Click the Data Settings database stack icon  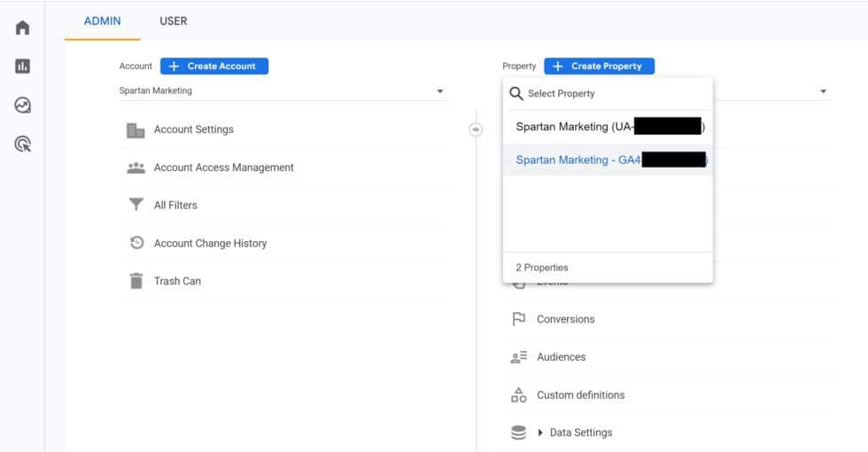[519, 433]
